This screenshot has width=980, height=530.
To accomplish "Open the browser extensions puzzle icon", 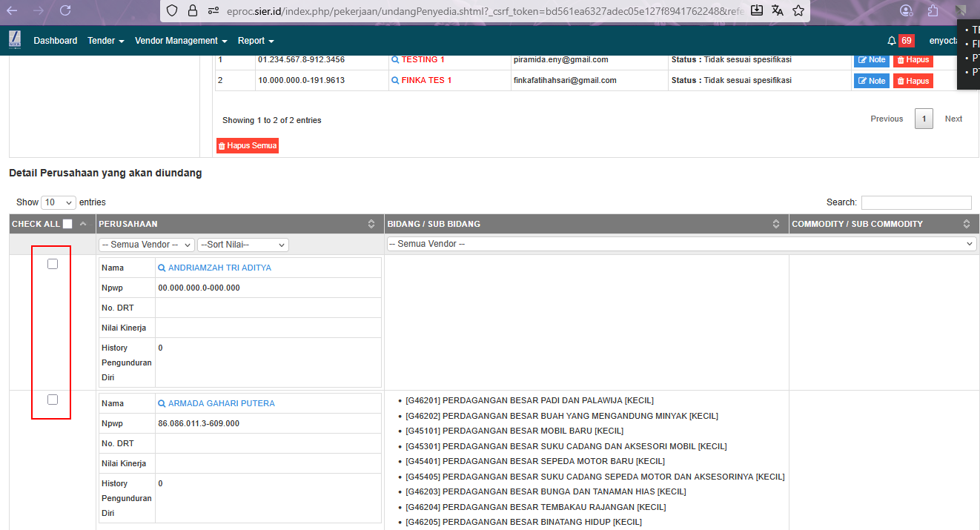I will click(x=933, y=10).
